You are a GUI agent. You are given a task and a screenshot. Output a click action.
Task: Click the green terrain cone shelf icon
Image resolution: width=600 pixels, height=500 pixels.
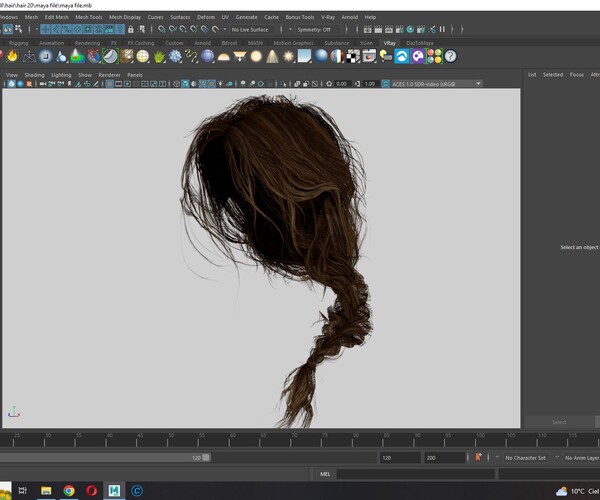point(78,57)
